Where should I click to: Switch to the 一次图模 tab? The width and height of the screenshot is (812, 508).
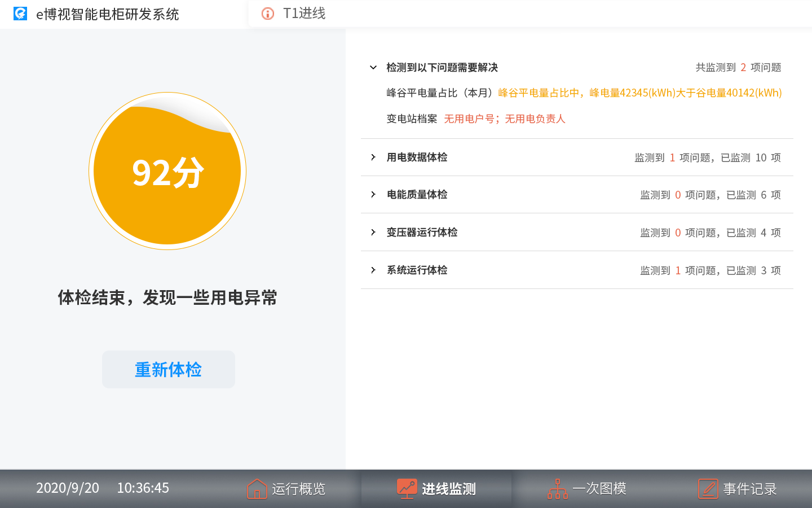click(599, 489)
